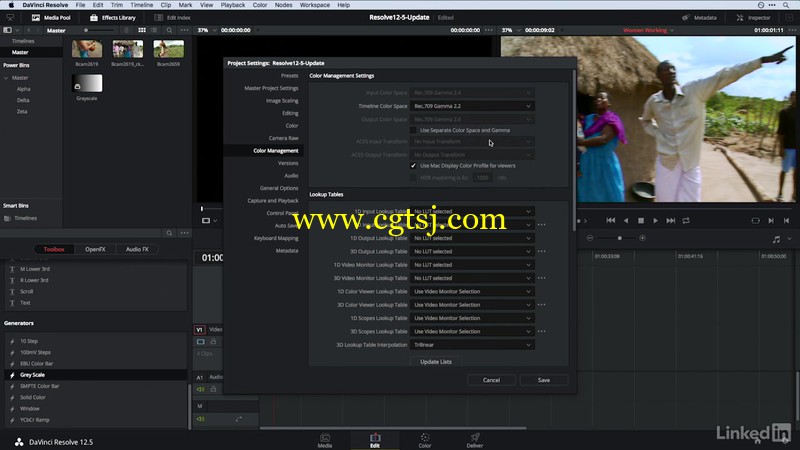The width and height of the screenshot is (800, 450).
Task: Open 3D Output LUT options ellipsis
Action: (542, 252)
